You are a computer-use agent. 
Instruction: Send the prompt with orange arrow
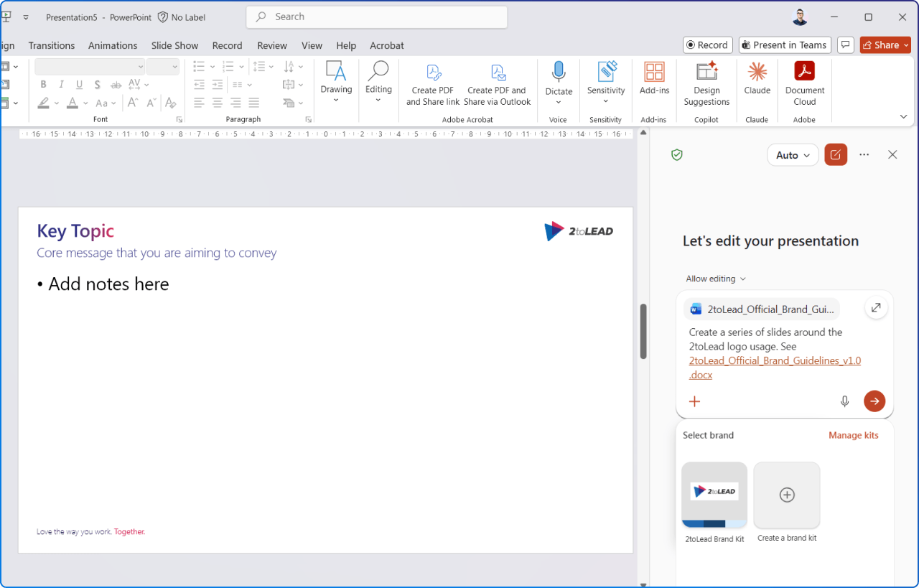click(874, 401)
